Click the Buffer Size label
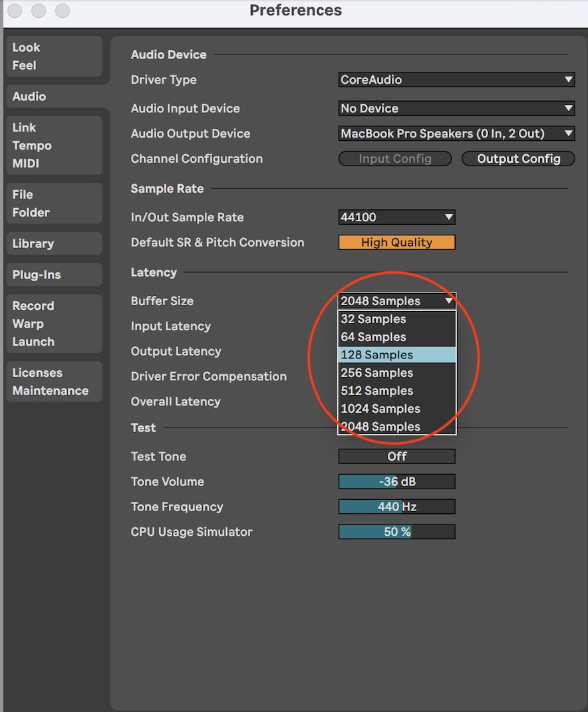Screen dimensions: 588x712 tap(162, 300)
